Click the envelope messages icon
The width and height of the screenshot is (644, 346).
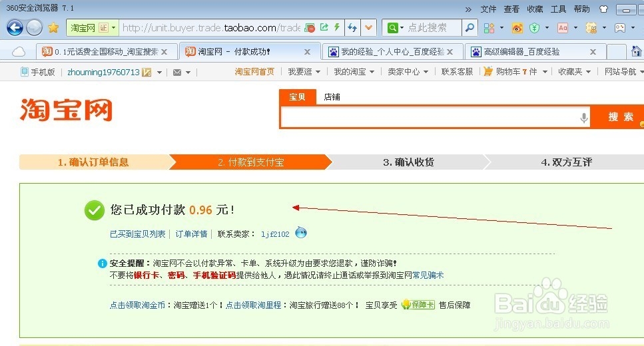point(177,73)
